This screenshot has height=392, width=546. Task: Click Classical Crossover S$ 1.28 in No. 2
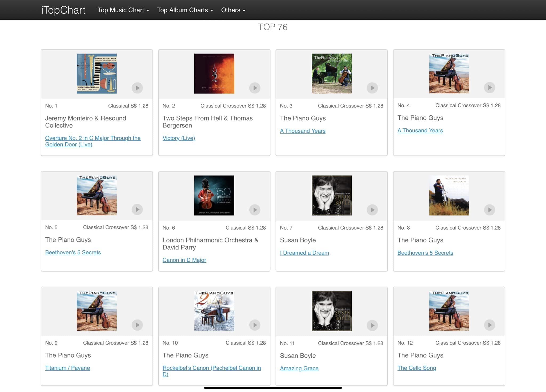[x=233, y=106]
